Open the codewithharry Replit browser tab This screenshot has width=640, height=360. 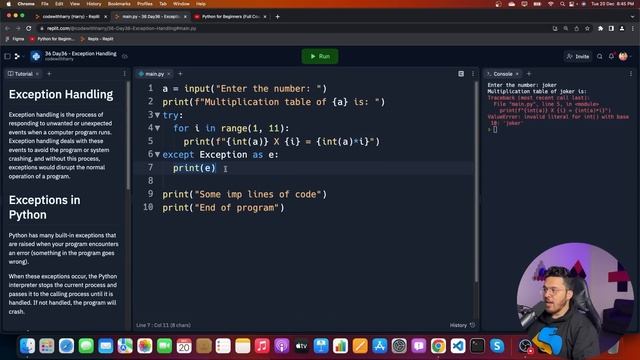71,17
